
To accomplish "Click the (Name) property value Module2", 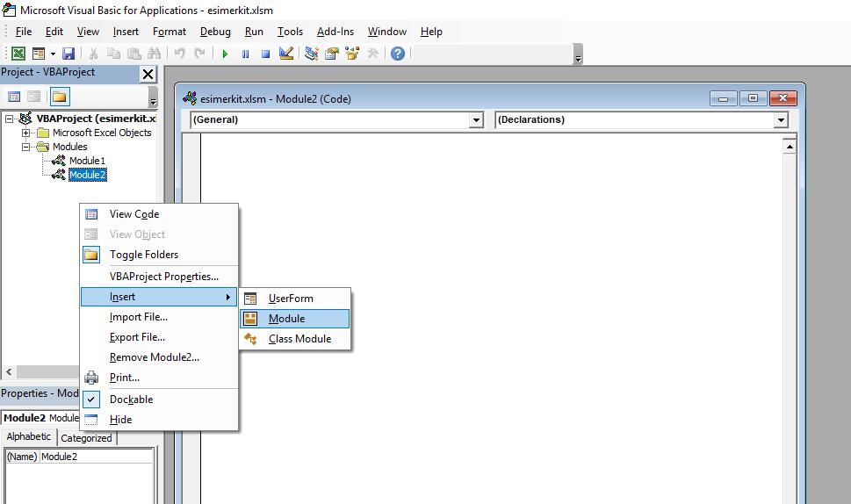I will [97, 457].
